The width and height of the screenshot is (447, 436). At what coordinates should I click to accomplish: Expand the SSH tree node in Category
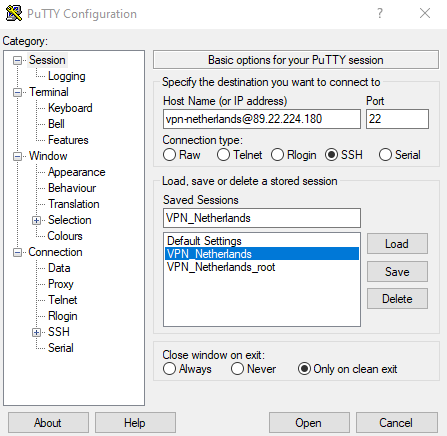tap(36, 332)
